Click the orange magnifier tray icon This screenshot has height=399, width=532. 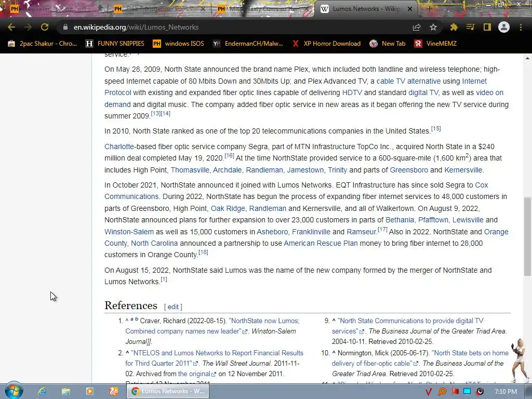[442, 392]
